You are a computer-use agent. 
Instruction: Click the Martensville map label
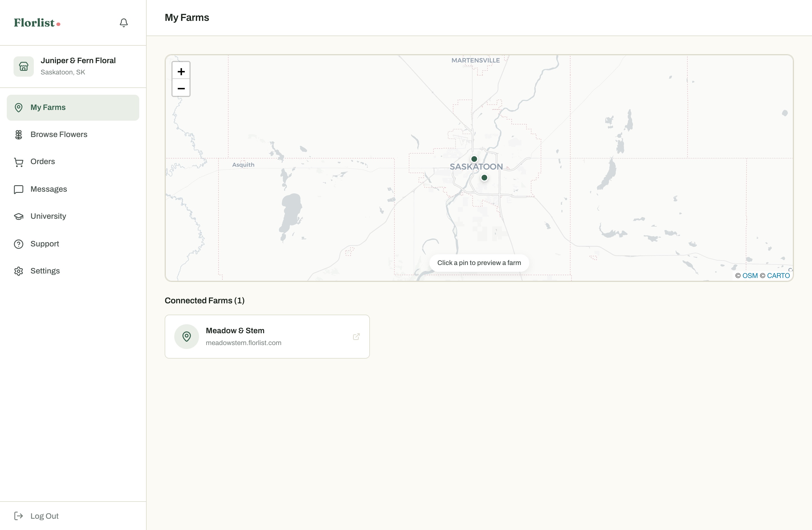475,60
